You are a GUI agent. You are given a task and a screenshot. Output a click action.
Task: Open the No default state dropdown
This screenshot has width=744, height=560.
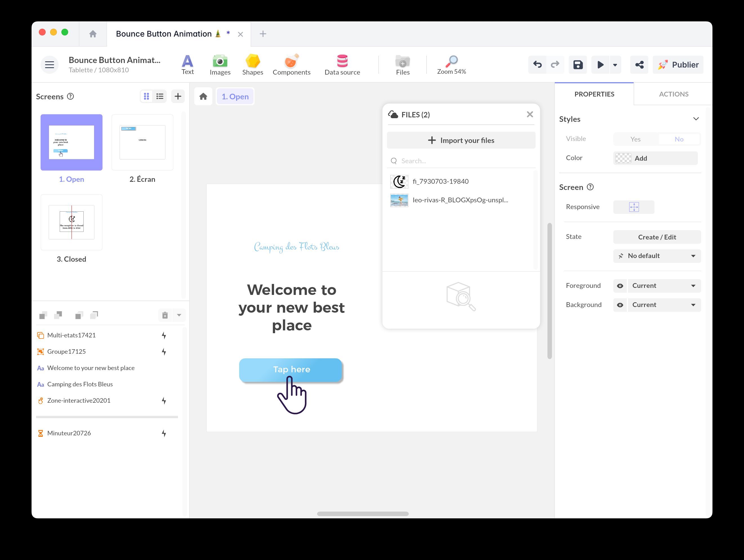pyautogui.click(x=656, y=256)
